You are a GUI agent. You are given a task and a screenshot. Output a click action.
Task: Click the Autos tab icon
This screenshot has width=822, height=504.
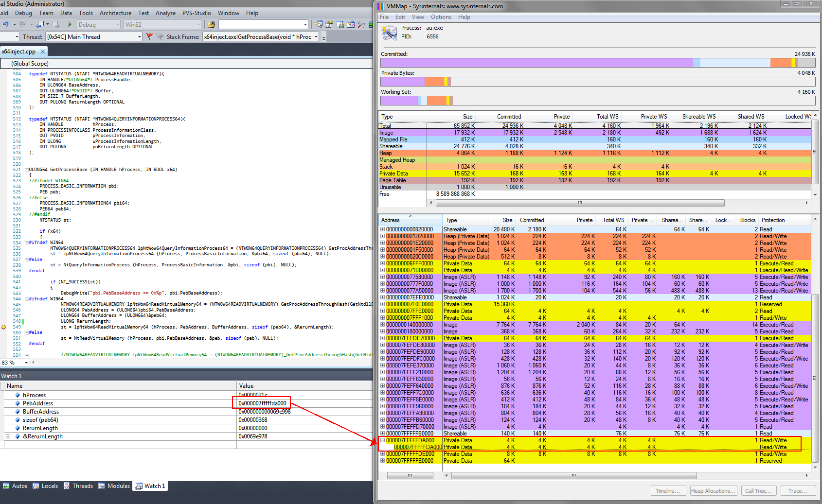[6, 486]
